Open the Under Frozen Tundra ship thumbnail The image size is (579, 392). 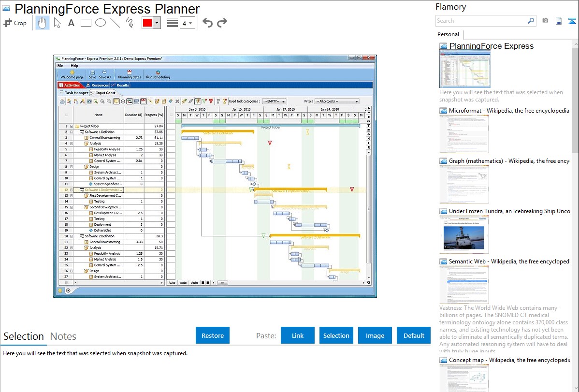point(464,234)
